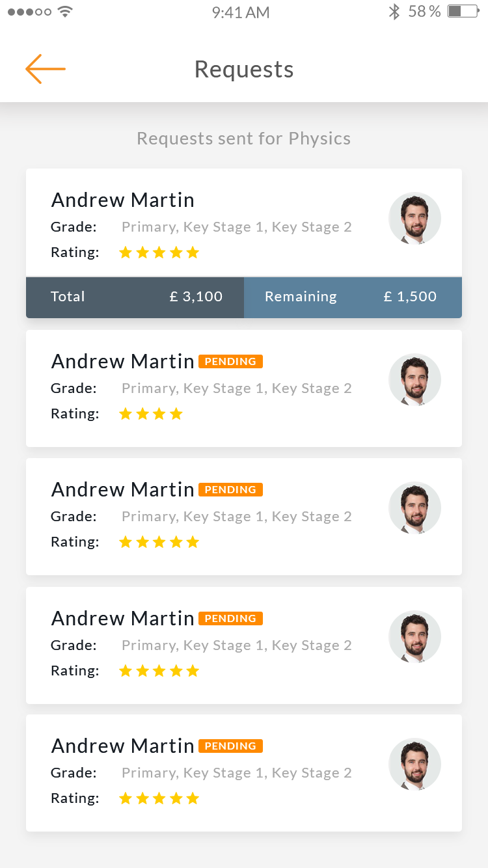Tap avatar in the third request card
Viewport: 488px width, 868px height.
[x=414, y=508]
